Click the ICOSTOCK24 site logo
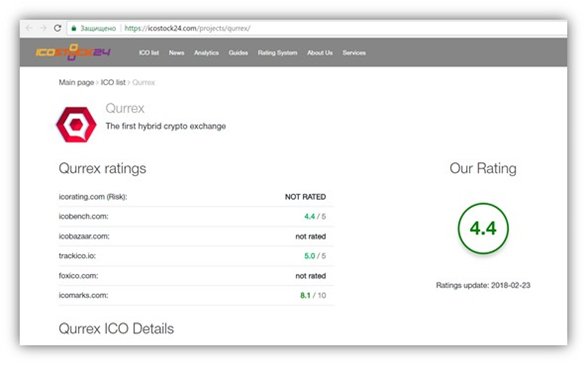 tap(73, 52)
